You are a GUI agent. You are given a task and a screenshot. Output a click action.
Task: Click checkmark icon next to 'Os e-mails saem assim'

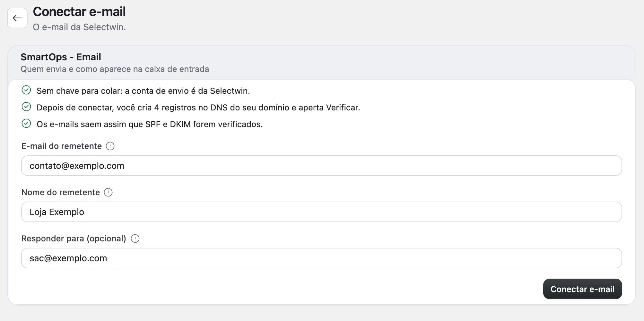coord(26,124)
